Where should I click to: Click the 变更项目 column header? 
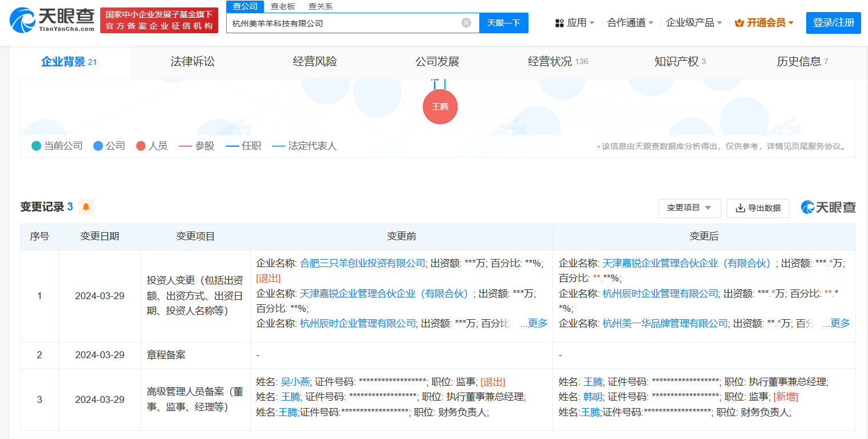[x=196, y=237]
